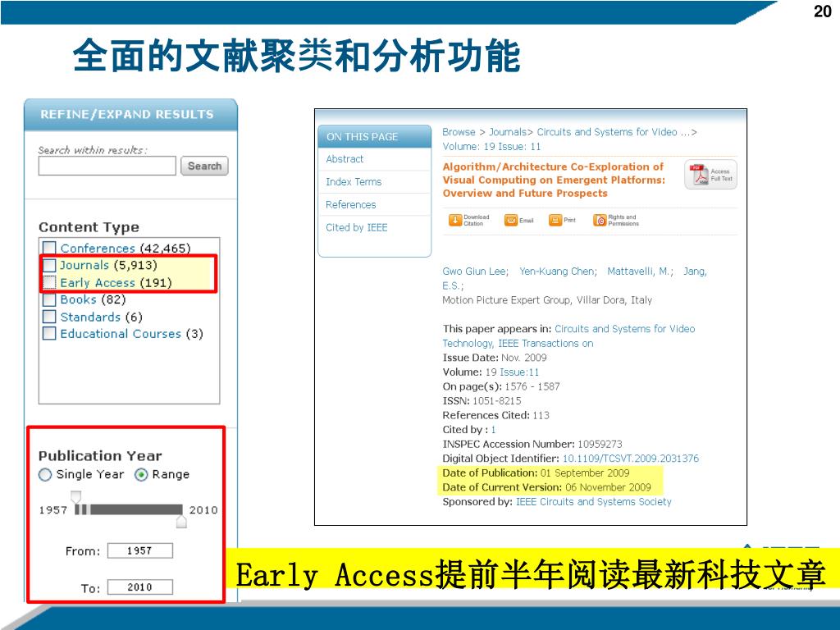Viewport: 840px width, 630px height.
Task: Open the Issue:11 link
Action: [x=519, y=372]
